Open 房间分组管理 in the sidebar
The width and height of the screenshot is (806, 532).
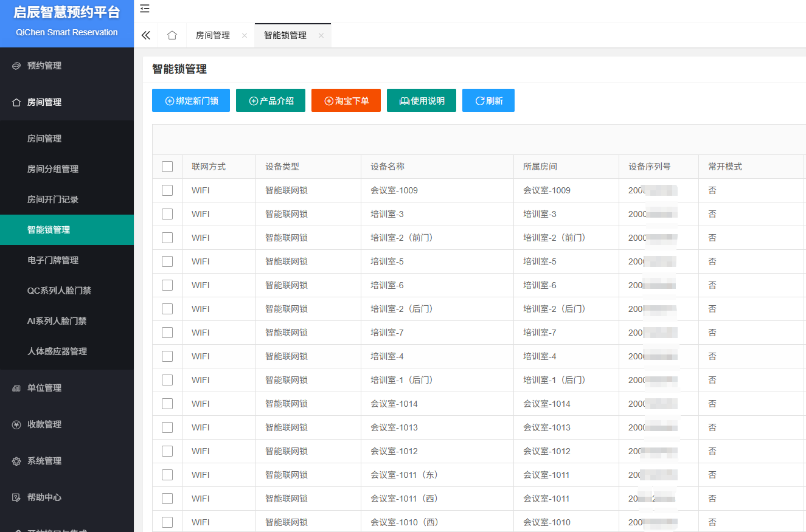pyautogui.click(x=67, y=169)
